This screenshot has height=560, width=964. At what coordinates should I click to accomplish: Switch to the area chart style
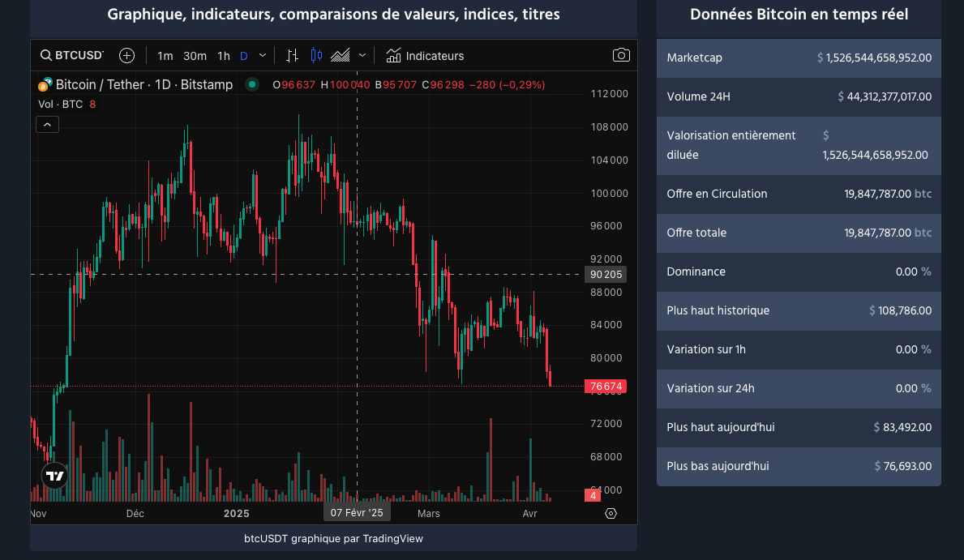point(340,55)
